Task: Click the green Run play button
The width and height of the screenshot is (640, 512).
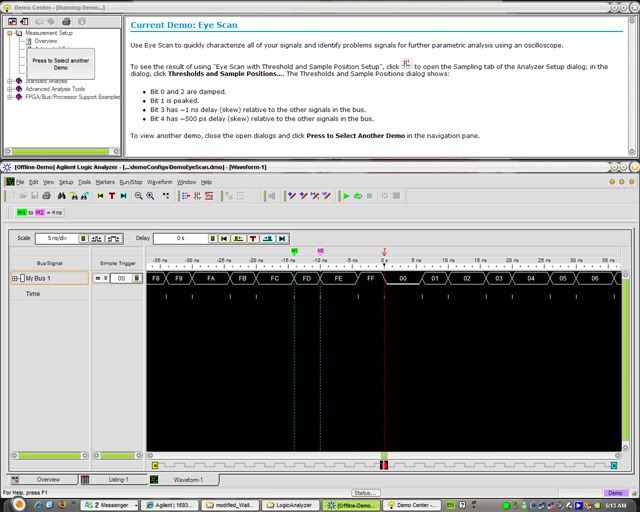Action: pyautogui.click(x=346, y=196)
